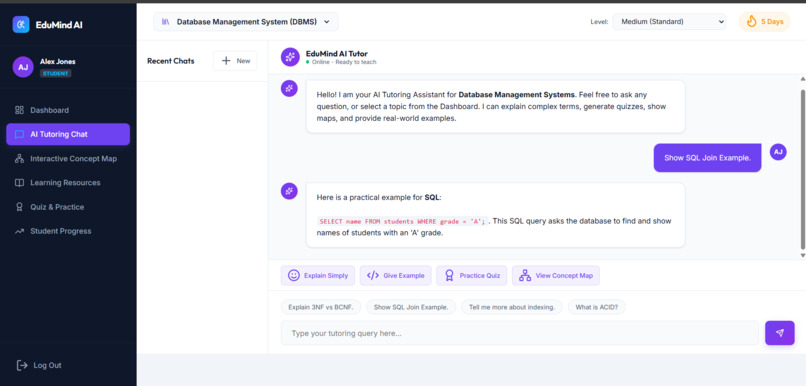Viewport: 806px width, 386px height.
Task: Click the Log Out button
Action: click(39, 365)
